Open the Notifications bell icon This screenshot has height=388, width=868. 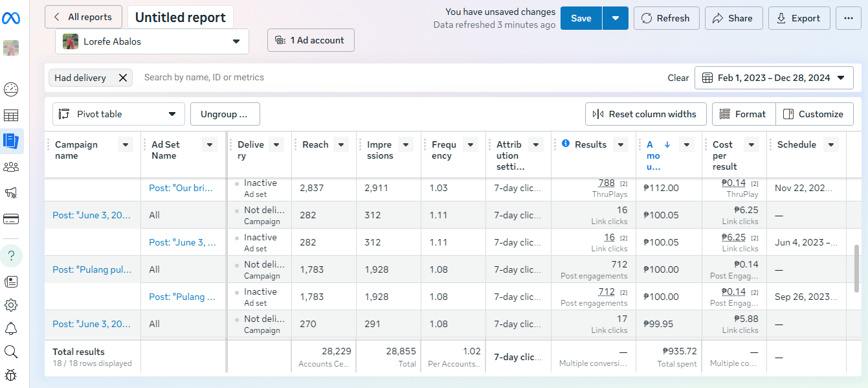(11, 328)
